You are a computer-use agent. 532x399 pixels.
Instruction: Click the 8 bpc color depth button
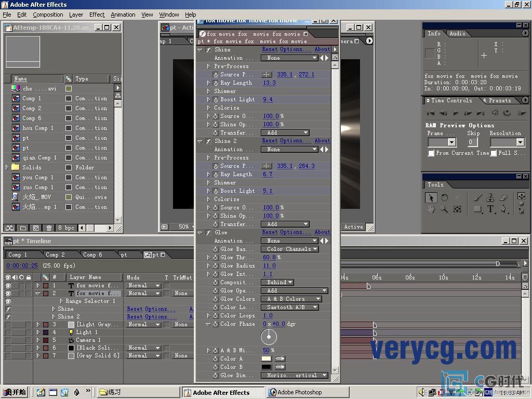(66, 228)
